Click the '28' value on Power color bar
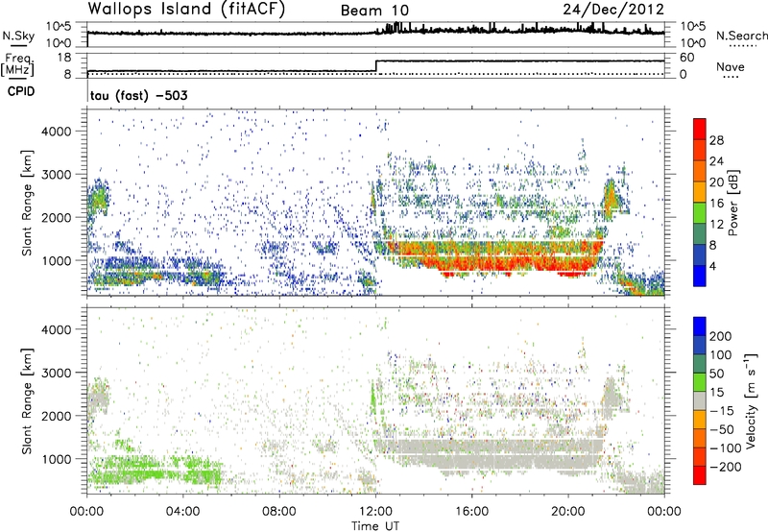 [716, 140]
